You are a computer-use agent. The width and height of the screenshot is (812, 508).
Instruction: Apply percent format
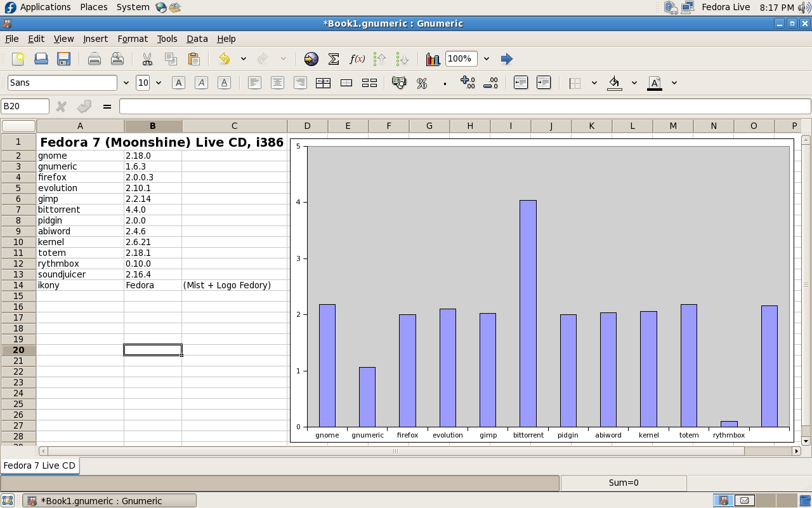point(422,83)
